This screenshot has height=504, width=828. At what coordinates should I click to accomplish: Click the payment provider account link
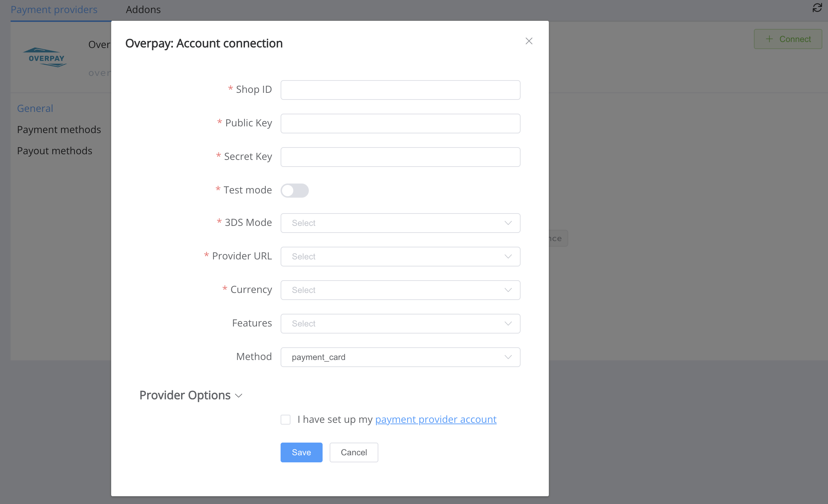click(436, 419)
